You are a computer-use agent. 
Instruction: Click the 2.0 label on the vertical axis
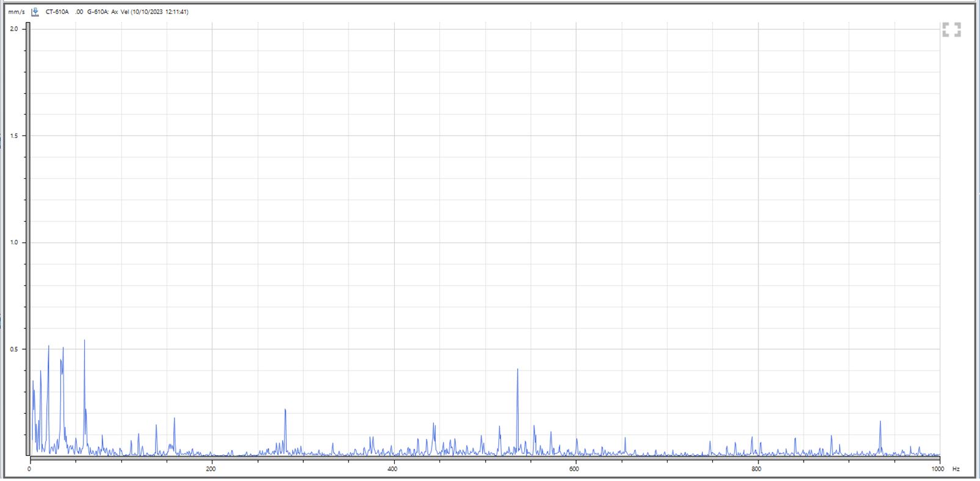pyautogui.click(x=15, y=29)
